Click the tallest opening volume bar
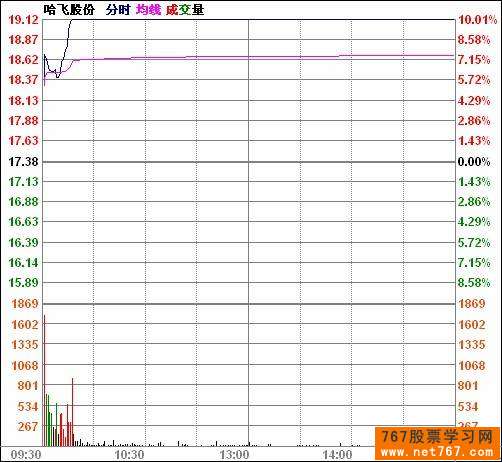Image resolution: width=502 pixels, height=462 pixels. pos(45,380)
